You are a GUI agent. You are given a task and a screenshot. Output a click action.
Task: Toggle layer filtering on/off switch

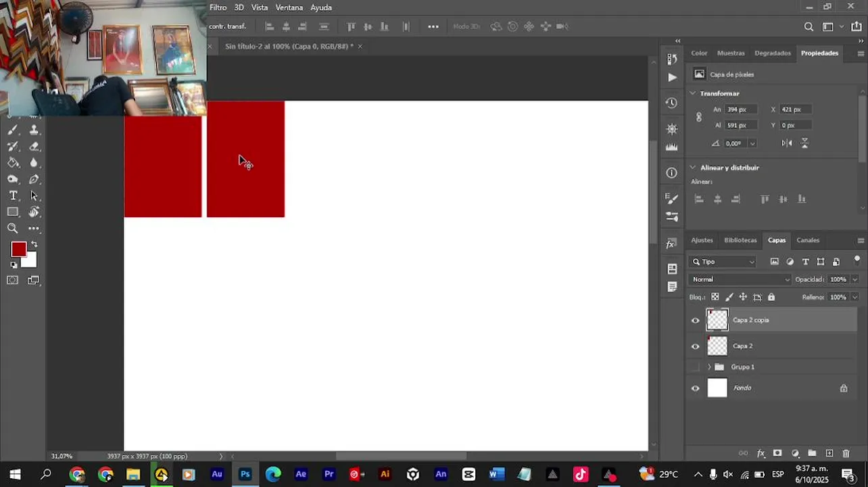pyautogui.click(x=857, y=260)
